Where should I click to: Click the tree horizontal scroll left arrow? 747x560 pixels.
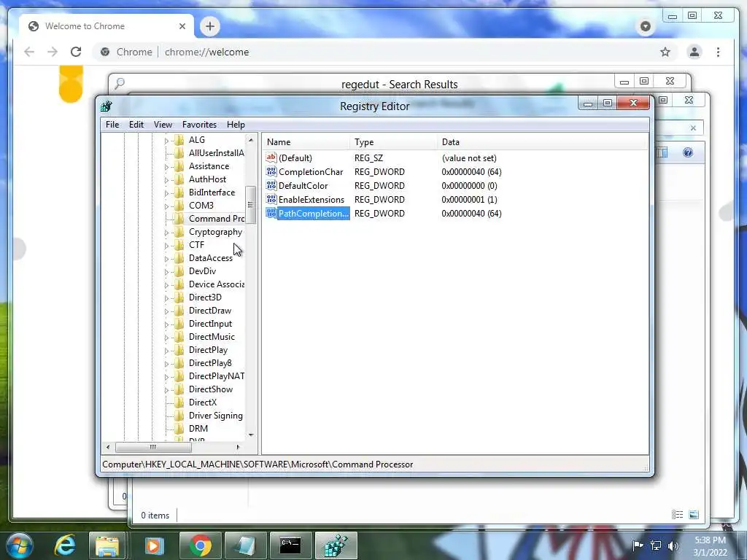(108, 447)
